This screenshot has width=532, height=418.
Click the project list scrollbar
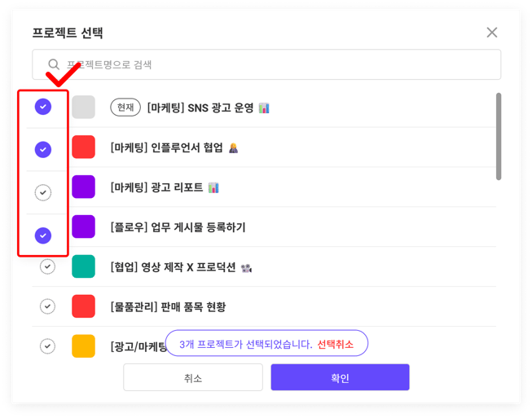point(498,136)
